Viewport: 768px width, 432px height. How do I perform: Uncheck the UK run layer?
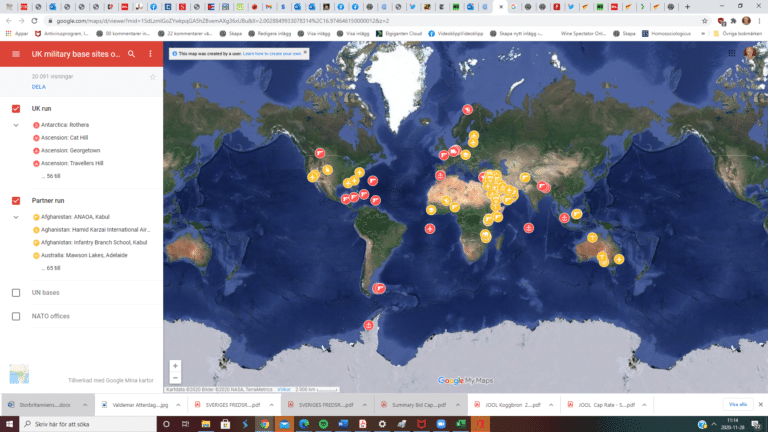pyautogui.click(x=16, y=109)
